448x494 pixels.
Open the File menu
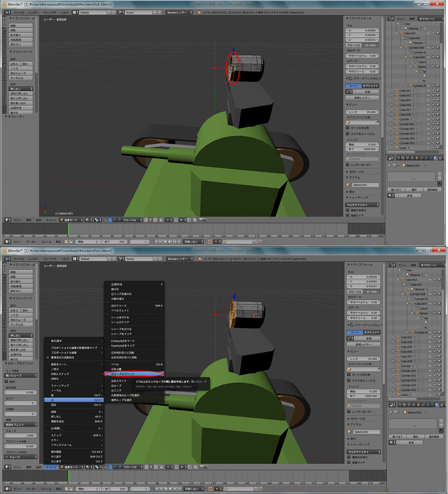pyautogui.click(x=18, y=12)
